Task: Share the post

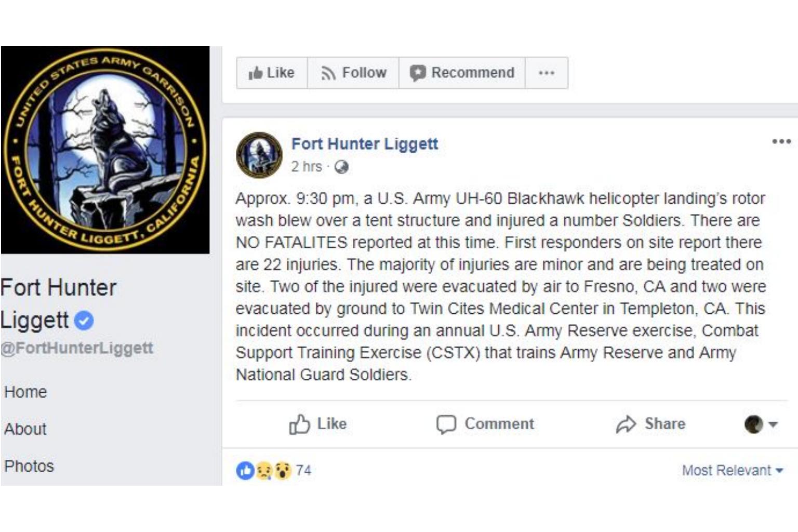Action: point(650,424)
